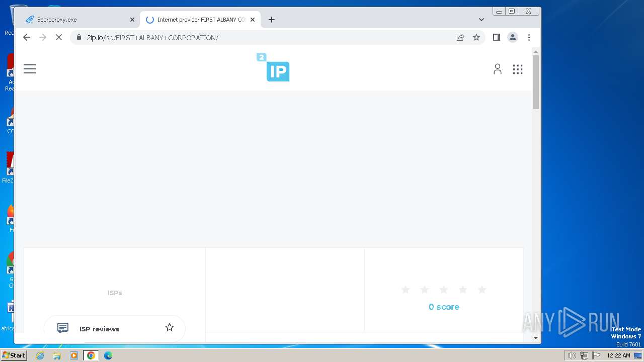Viewport: 644px width, 362px height.
Task: View site information lock icon
Action: [78, 37]
